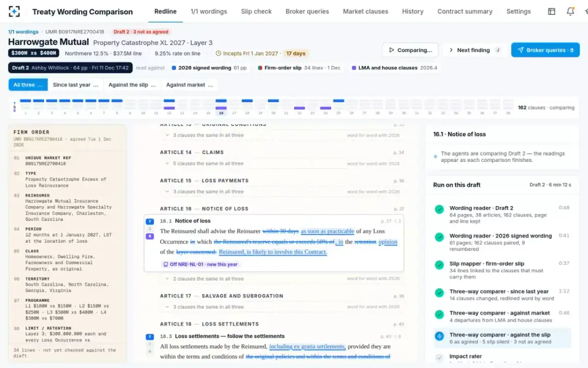Click the blue Y badge on clause 18.3

(x=150, y=337)
